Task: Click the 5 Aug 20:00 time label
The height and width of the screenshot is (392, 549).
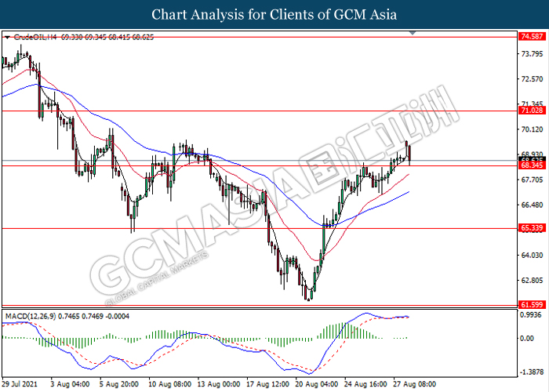Action: pos(119,384)
